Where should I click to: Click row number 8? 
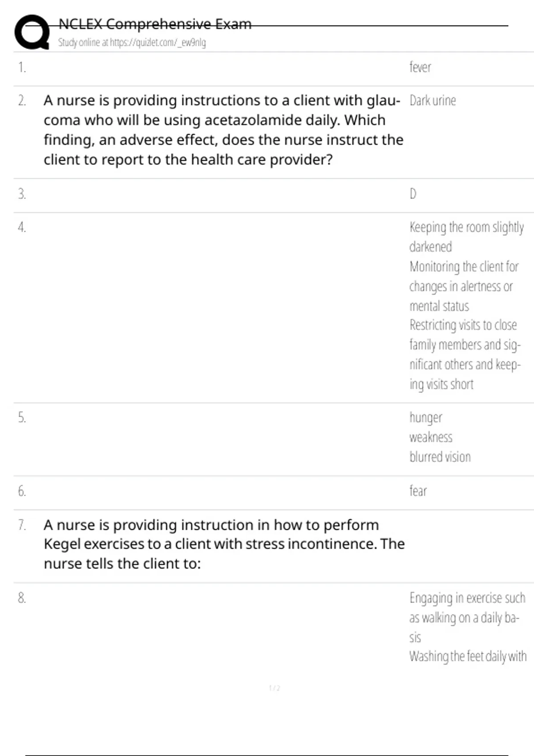point(22,598)
